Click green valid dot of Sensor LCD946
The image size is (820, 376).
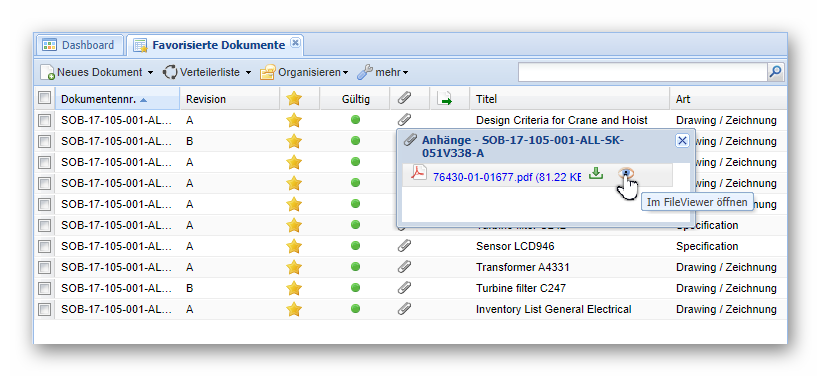(x=356, y=245)
